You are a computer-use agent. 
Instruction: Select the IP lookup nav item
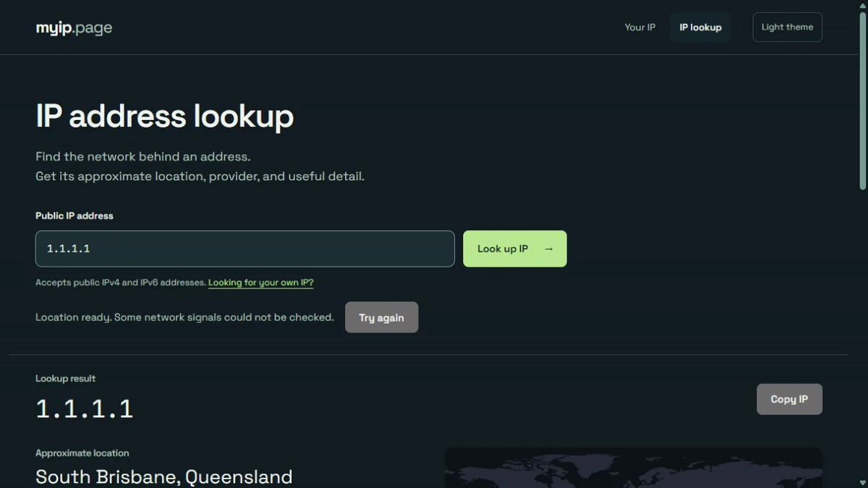click(700, 27)
